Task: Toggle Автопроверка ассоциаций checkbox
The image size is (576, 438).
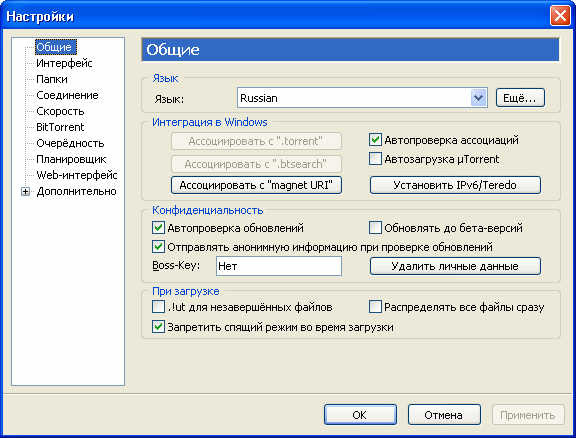Action: point(375,140)
